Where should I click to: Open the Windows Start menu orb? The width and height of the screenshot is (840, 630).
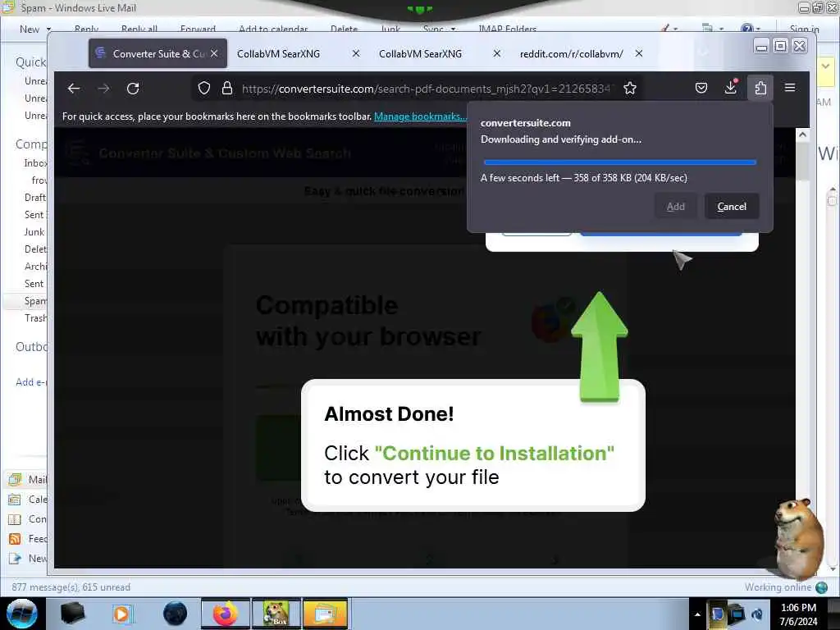(x=21, y=614)
